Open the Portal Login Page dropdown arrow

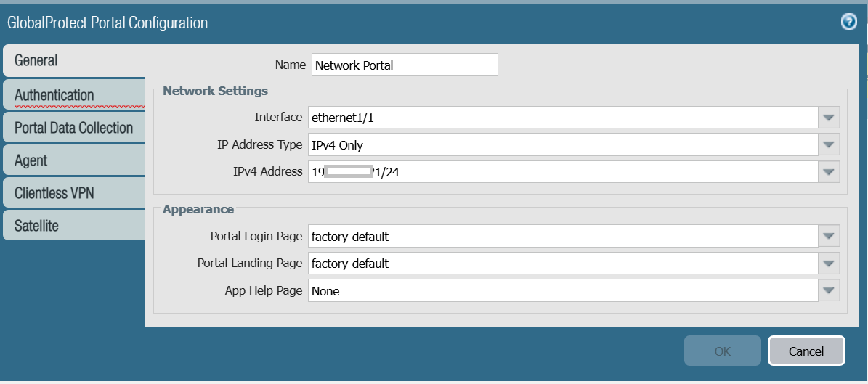click(829, 236)
